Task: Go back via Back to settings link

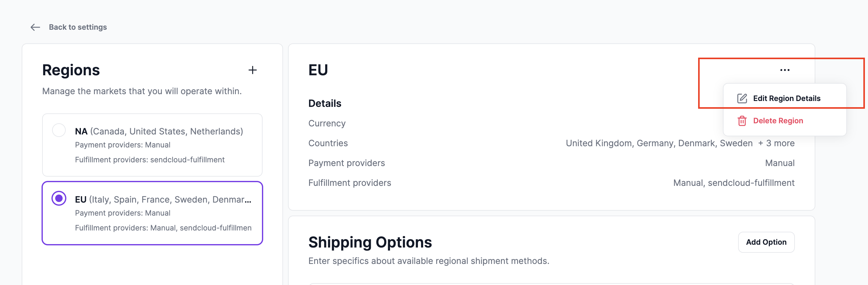Action: [x=77, y=27]
